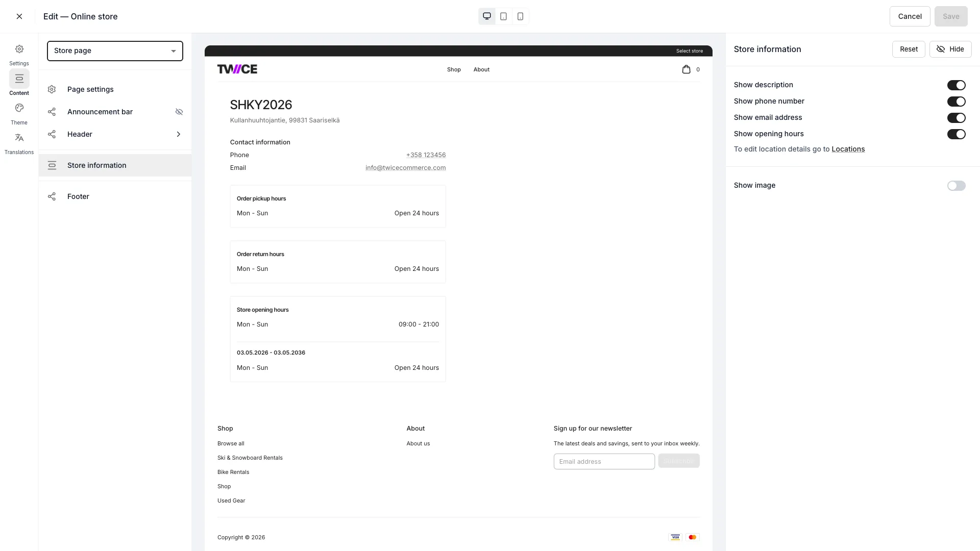This screenshot has width=980, height=551.
Task: Switch to desktop preview icon
Action: (487, 16)
